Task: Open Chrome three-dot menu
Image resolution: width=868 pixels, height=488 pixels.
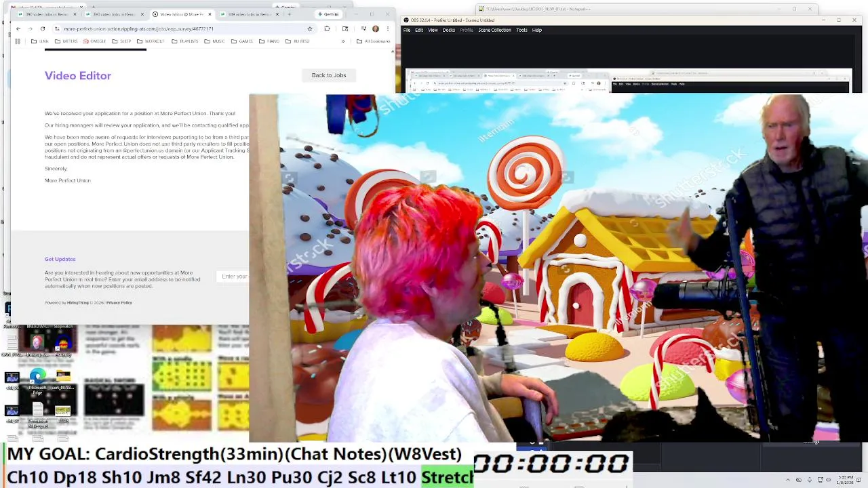Action: tap(387, 29)
